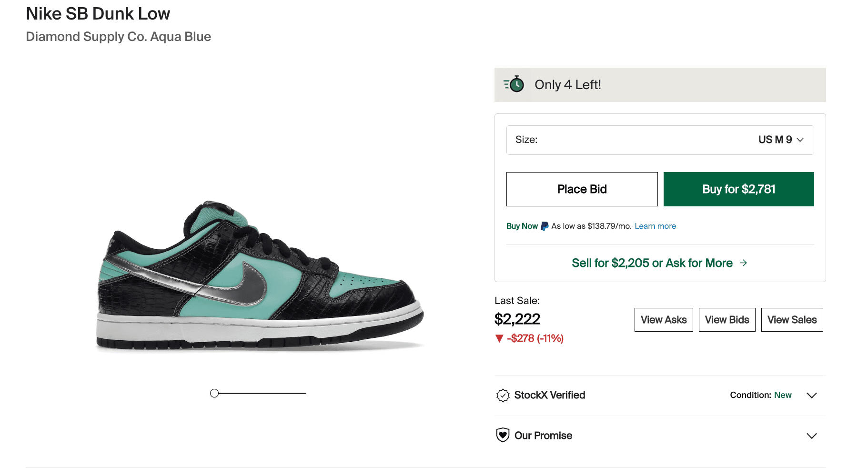Viewport: 868px width, 468px height.
Task: Click the red price drop triangle
Action: 499,338
